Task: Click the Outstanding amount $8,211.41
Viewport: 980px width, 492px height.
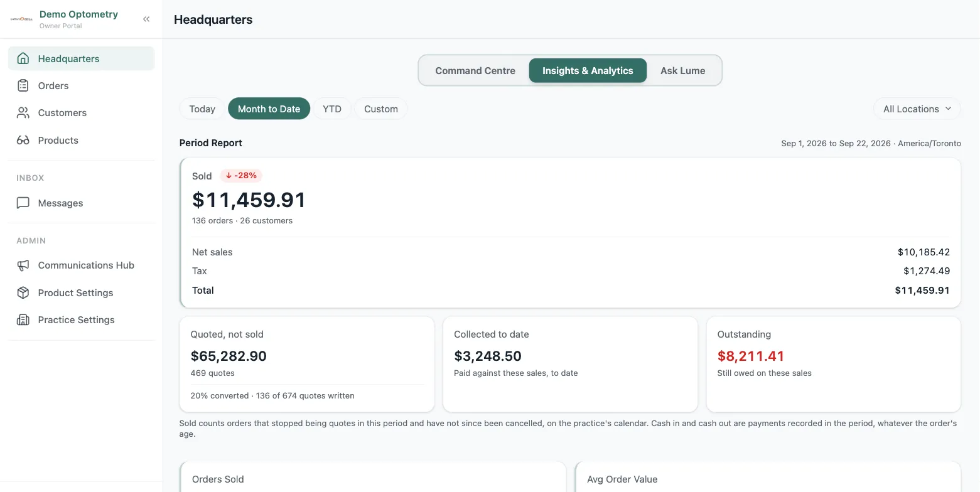Action: click(751, 356)
